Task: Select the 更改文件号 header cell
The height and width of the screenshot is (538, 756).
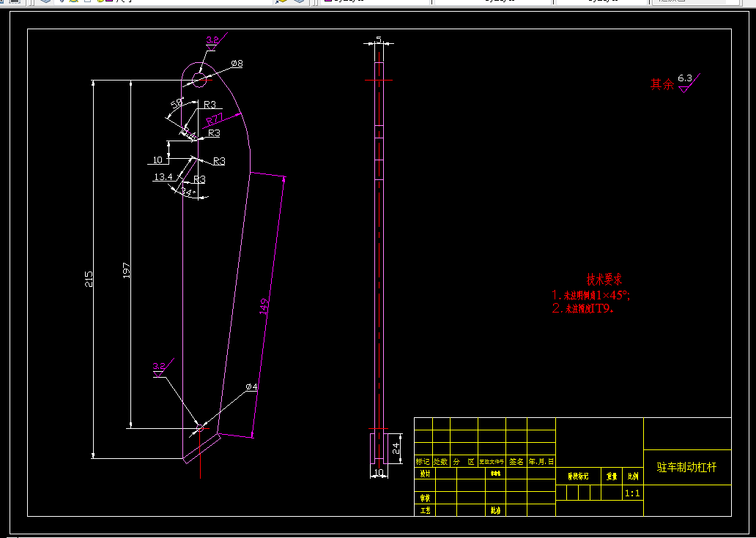Action: tap(492, 461)
